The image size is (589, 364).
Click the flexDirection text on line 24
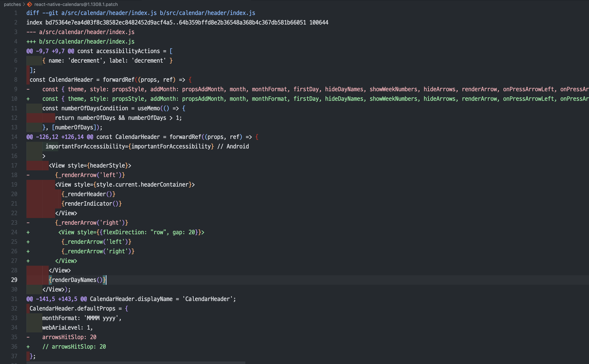tap(124, 232)
